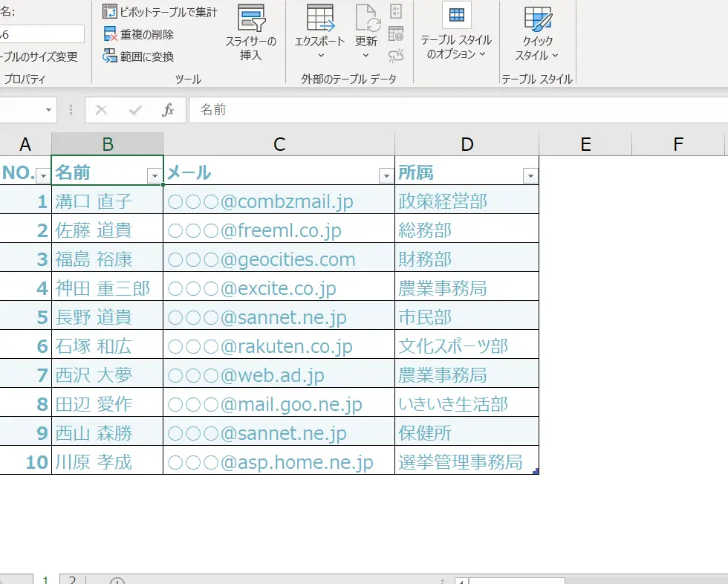Select column C header
728x584 pixels.
pyautogui.click(x=279, y=144)
